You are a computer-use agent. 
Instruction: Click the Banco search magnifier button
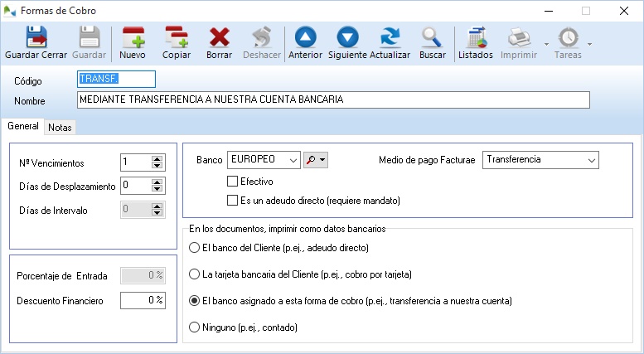tap(311, 160)
